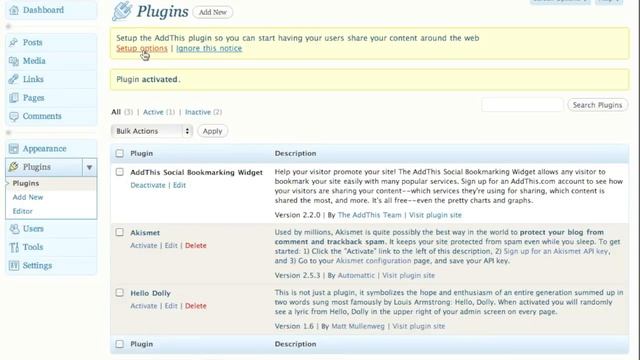The image size is (640, 360).
Task: Edit the Hello Dolly plugin
Action: [x=171, y=306]
